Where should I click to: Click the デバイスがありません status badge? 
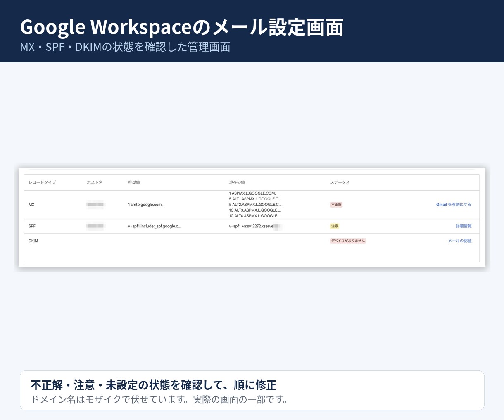coord(348,241)
